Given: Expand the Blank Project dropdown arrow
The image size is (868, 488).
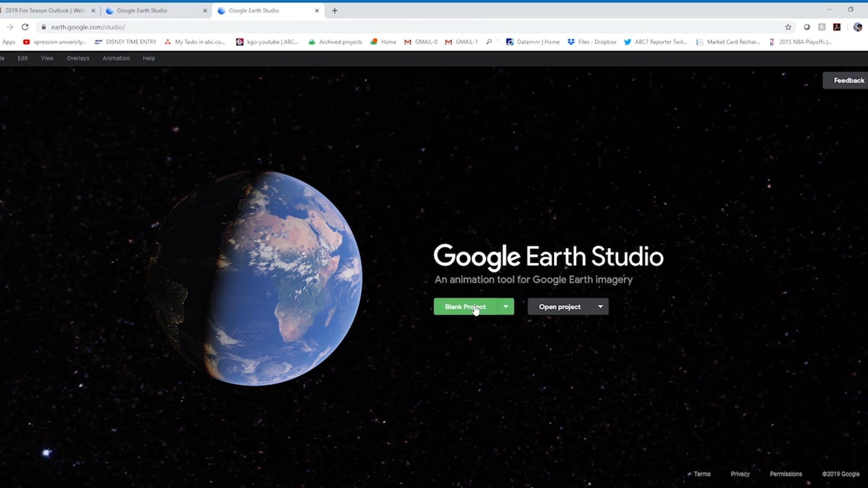Looking at the screenshot, I should (506, 307).
